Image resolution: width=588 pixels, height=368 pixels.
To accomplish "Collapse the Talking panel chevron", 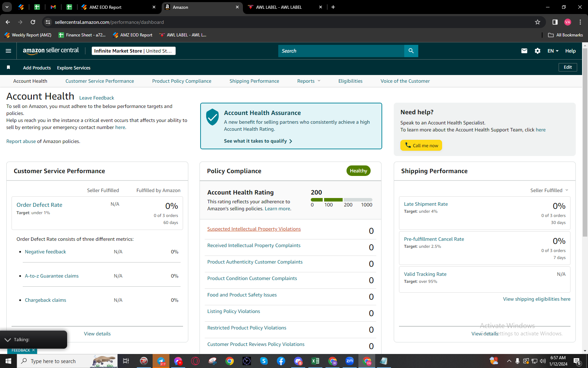I will click(x=8, y=340).
